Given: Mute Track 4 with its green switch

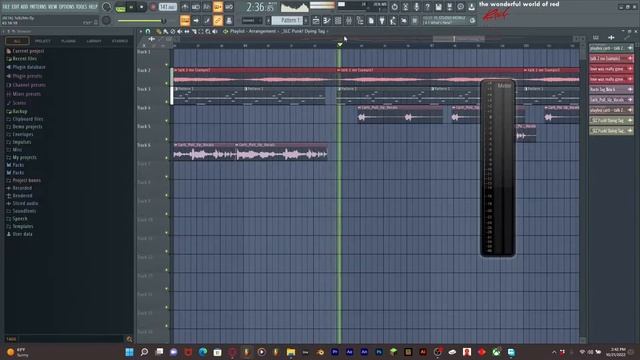Looking at the screenshot, I should pyautogui.click(x=167, y=121).
